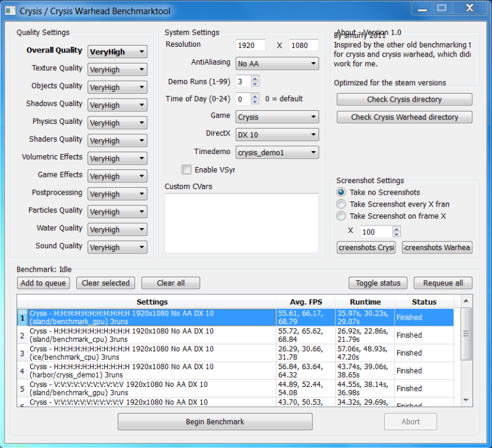Open the Texture Quality dropdown

118,70
